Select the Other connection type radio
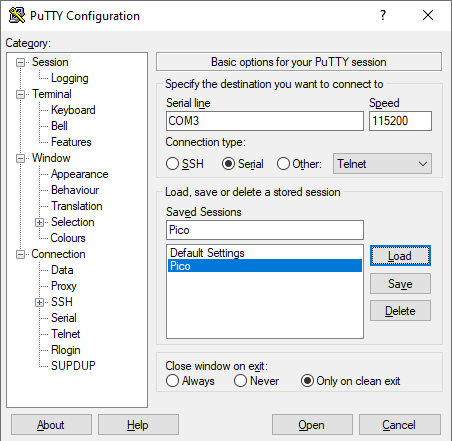This screenshot has height=441, width=452. (x=283, y=164)
